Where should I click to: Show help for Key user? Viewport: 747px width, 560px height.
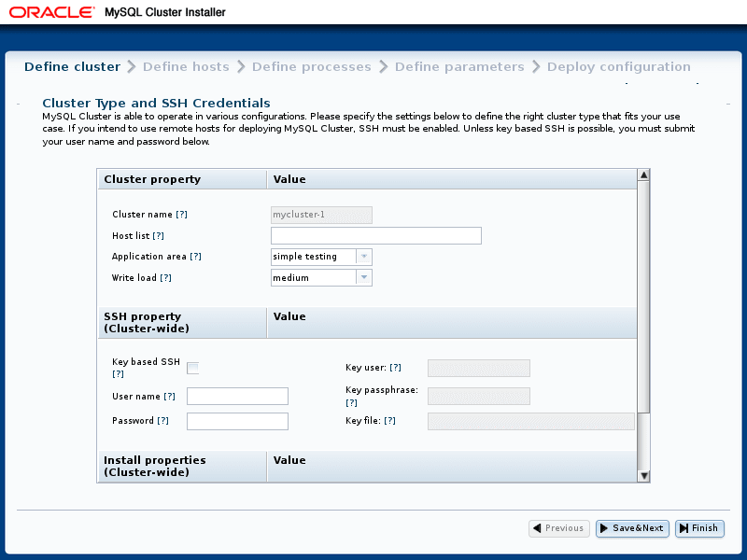(395, 367)
